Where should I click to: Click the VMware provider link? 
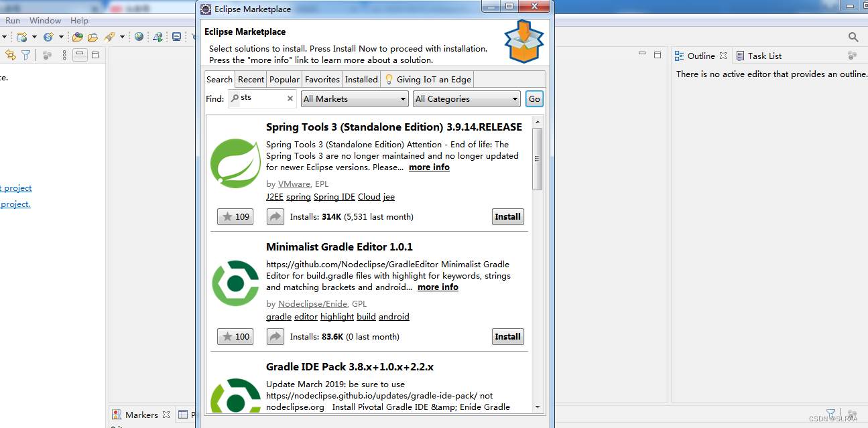(294, 184)
